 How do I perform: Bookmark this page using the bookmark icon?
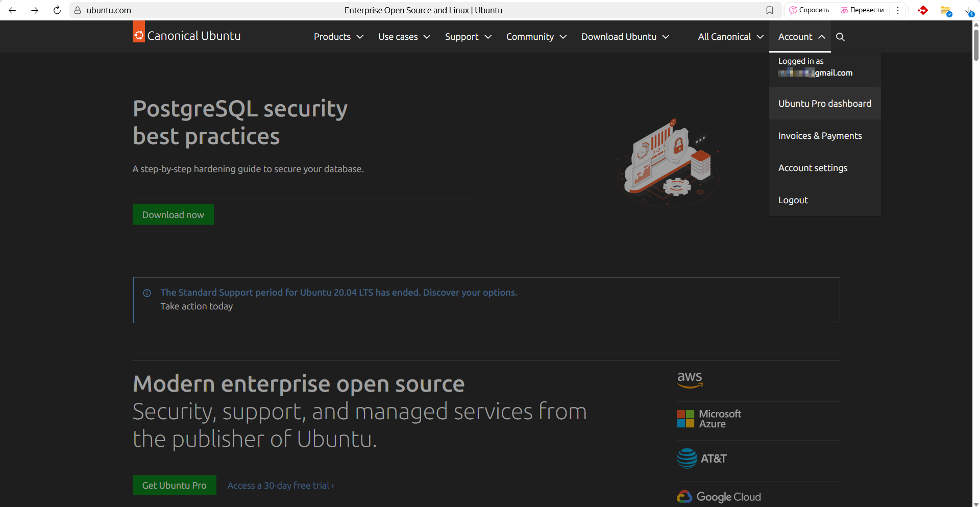click(770, 10)
